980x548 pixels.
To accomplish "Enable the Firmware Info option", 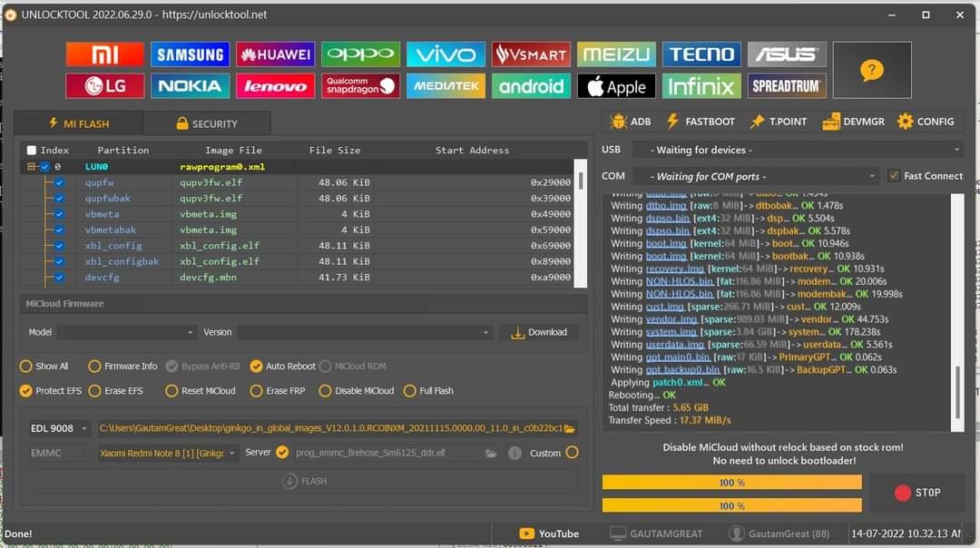I will click(94, 367).
